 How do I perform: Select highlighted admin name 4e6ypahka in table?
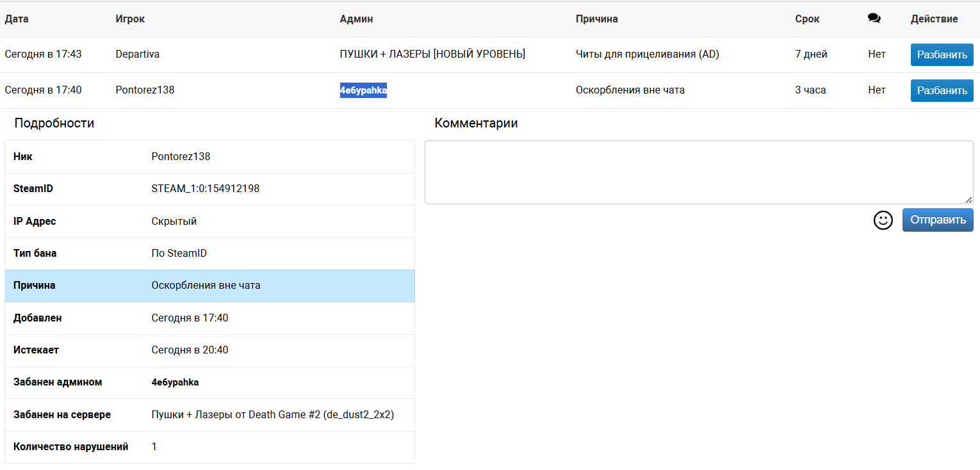(x=363, y=90)
